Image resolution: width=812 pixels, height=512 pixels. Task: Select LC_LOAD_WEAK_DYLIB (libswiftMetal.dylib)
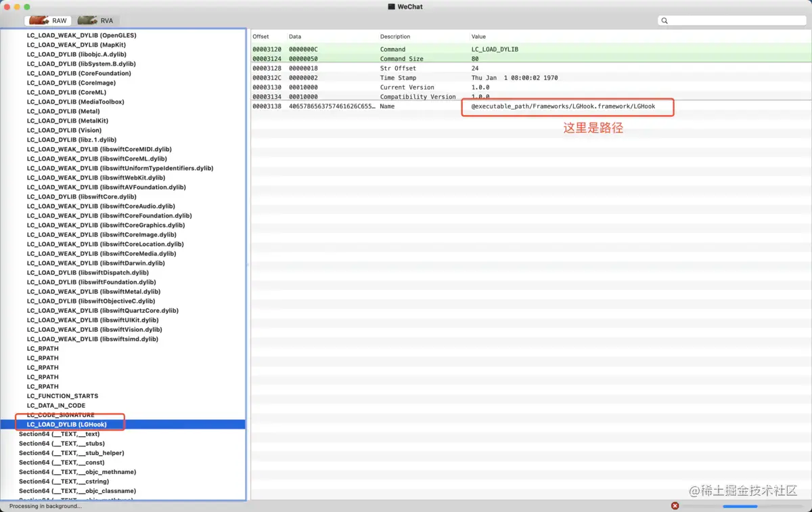pos(93,291)
